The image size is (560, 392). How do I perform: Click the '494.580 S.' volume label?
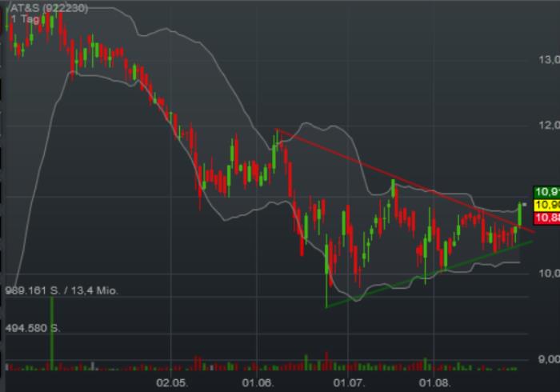click(x=33, y=328)
